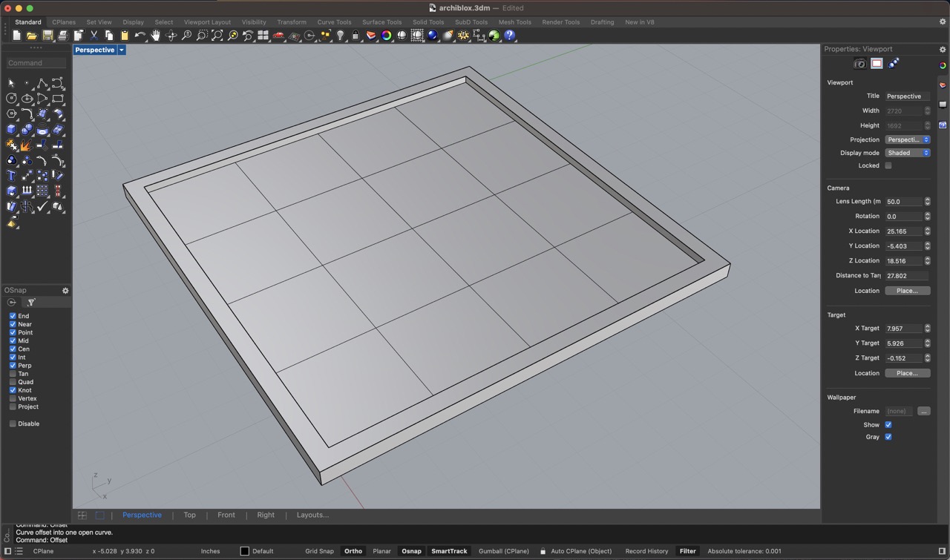The width and height of the screenshot is (950, 560).
Task: Click the wallpaper filename browse ... button
Action: click(924, 411)
